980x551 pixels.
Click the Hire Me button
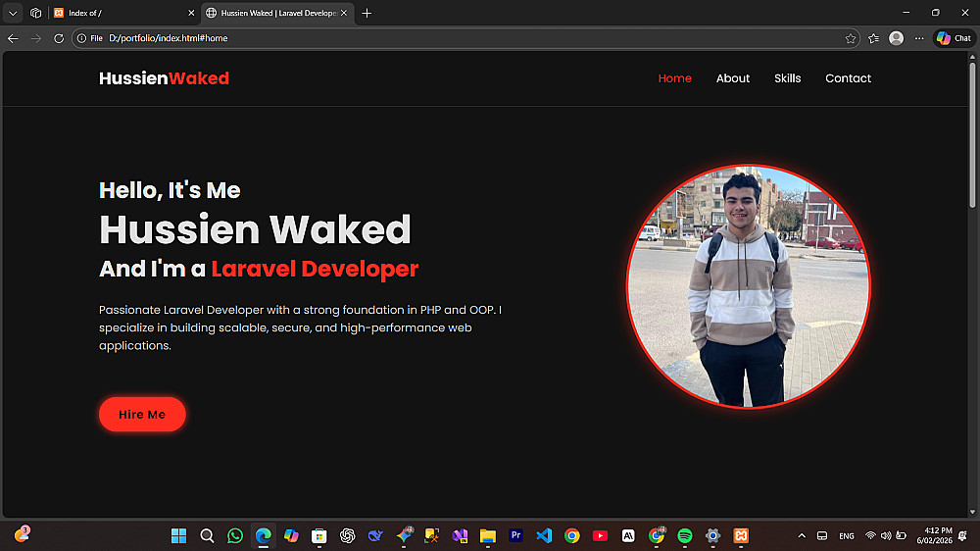pos(142,414)
